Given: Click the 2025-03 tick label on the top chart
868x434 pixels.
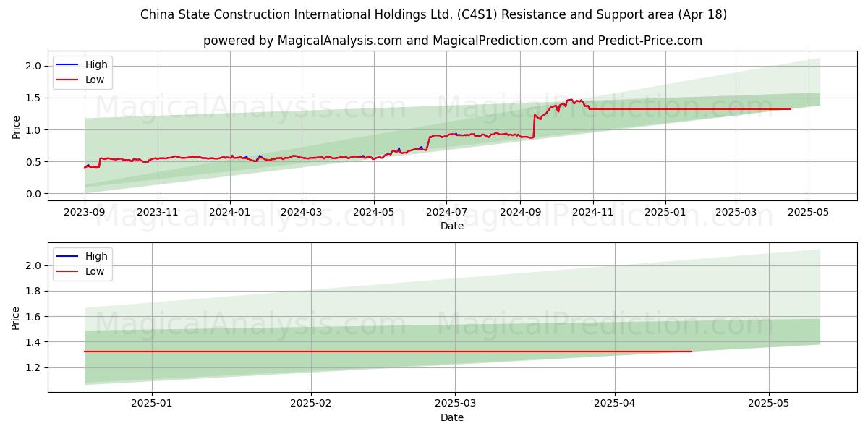Looking at the screenshot, I should coord(736,213).
